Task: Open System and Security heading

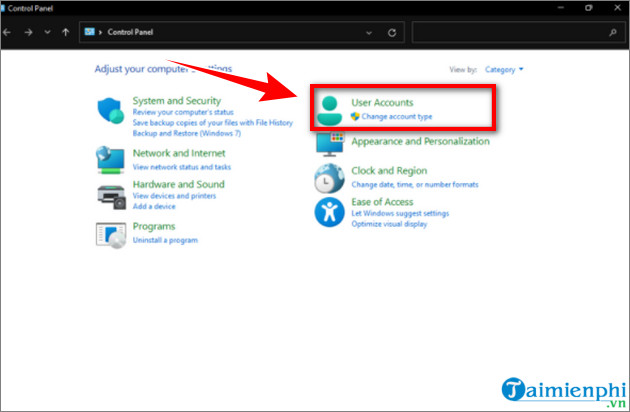Action: click(x=177, y=100)
